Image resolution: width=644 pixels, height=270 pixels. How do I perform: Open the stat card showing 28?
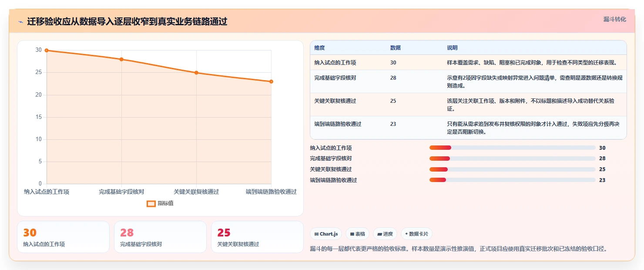pyautogui.click(x=160, y=237)
